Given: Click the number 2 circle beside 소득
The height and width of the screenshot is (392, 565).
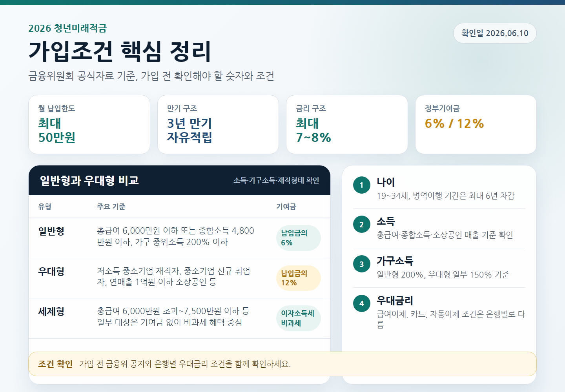Looking at the screenshot, I should 362,225.
